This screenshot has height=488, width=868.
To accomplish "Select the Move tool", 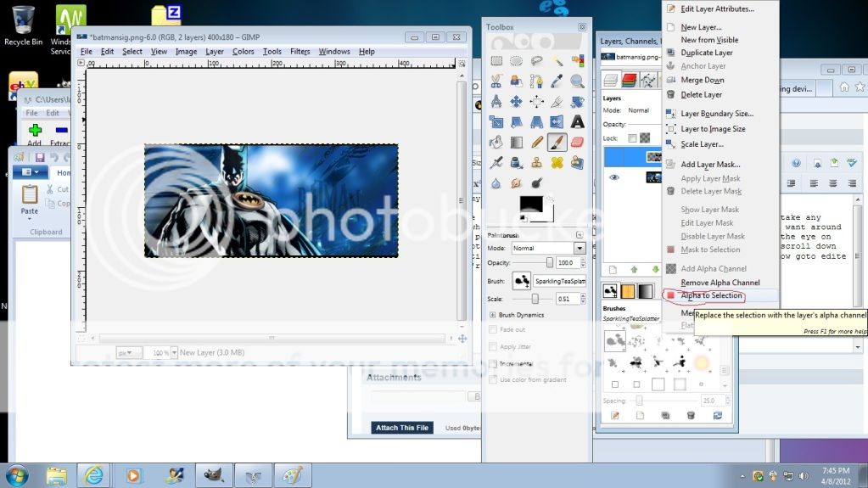I will [x=516, y=101].
